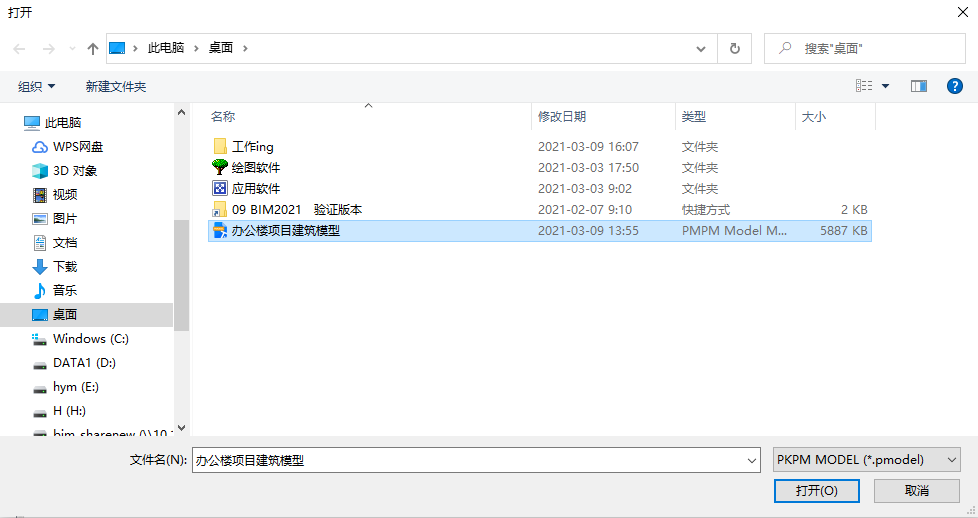978x518 pixels.
Task: Select the 办公楼项目建筑模型 file
Action: (540, 230)
